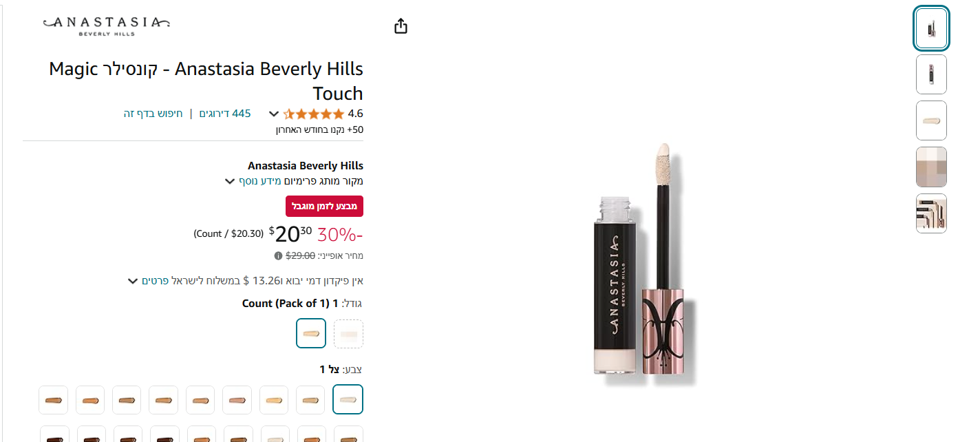Open the skin shade grid thumbnail
The width and height of the screenshot is (980, 442).
[x=931, y=167]
